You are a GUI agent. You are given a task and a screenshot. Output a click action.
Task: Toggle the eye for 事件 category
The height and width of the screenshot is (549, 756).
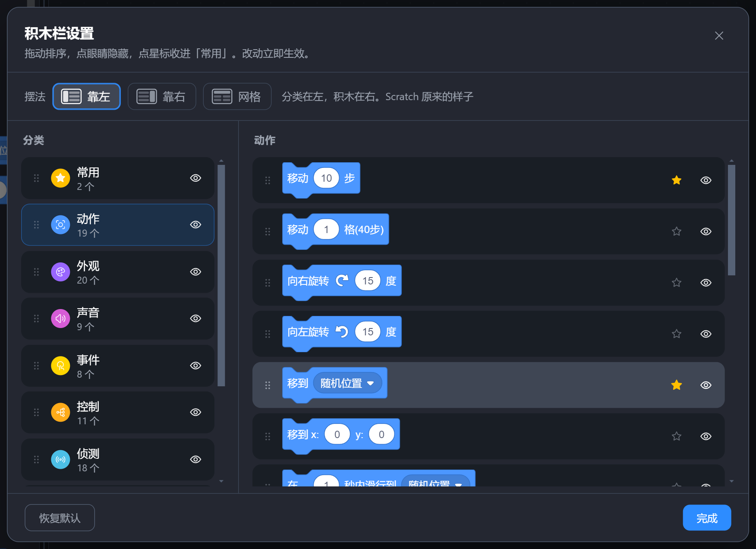(x=195, y=366)
